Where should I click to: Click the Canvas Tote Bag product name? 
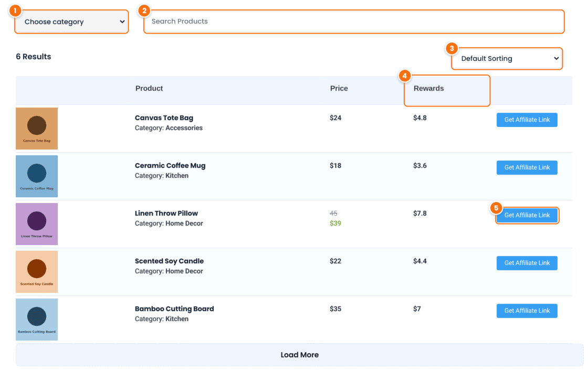coord(164,118)
